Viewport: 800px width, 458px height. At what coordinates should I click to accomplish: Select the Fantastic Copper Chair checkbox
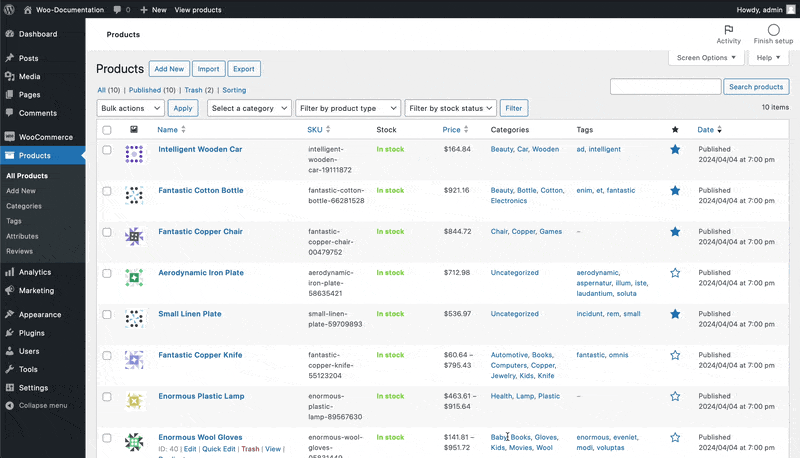click(107, 233)
